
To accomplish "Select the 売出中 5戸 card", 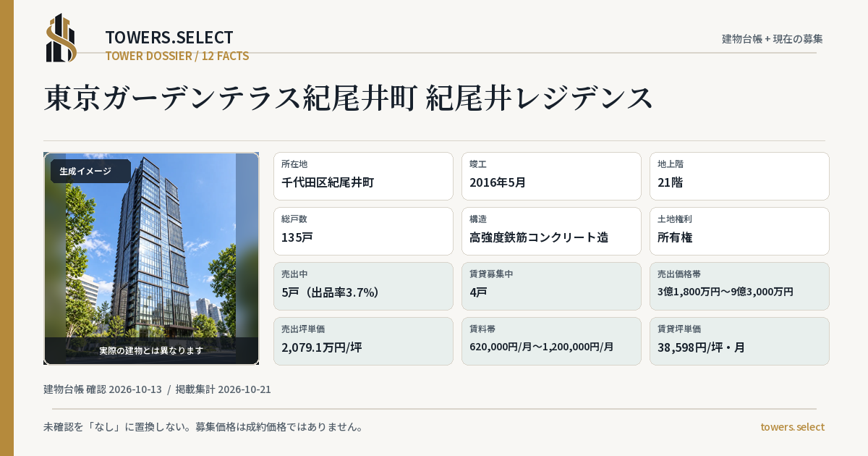I will point(363,286).
